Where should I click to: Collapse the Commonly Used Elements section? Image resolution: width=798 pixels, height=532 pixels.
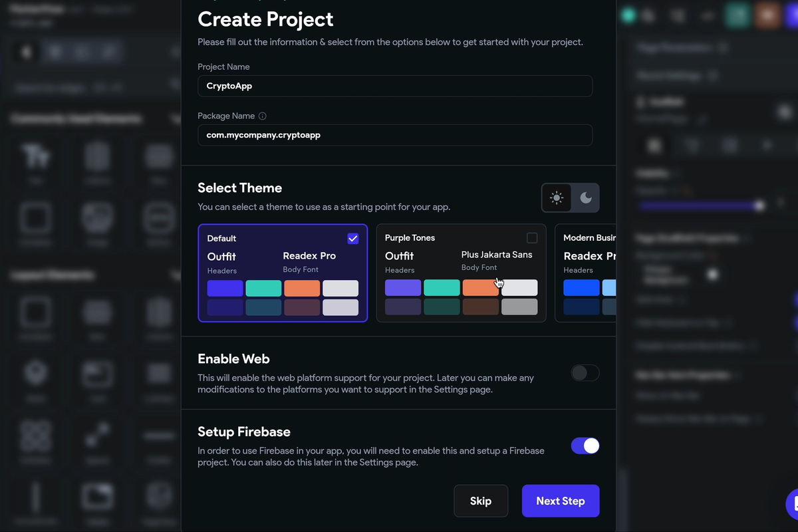pyautogui.click(x=174, y=118)
